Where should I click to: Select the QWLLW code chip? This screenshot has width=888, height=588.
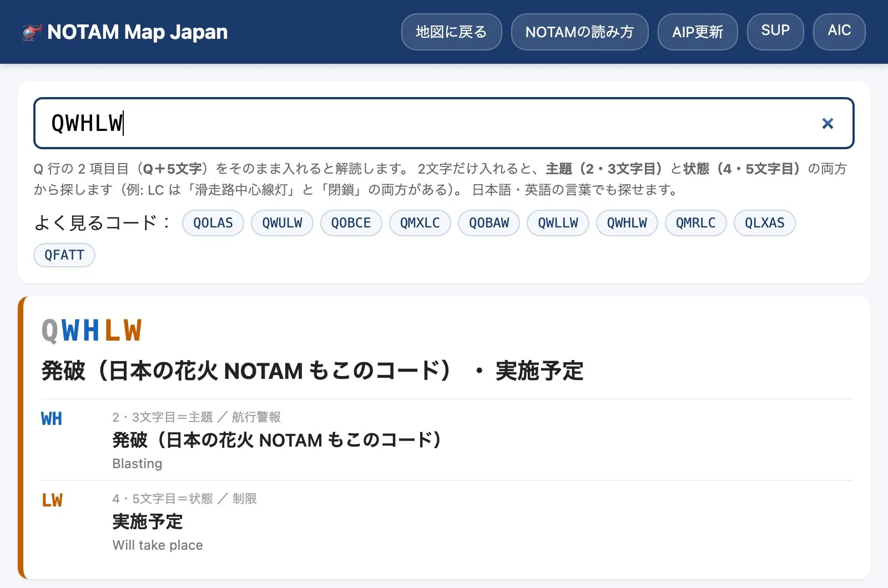point(558,223)
